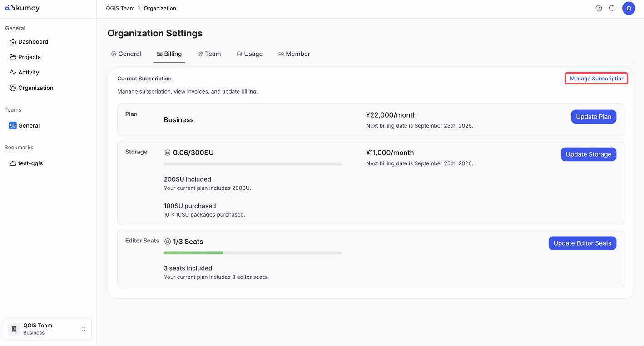
Task: Switch to the Usage tab
Action: click(249, 54)
